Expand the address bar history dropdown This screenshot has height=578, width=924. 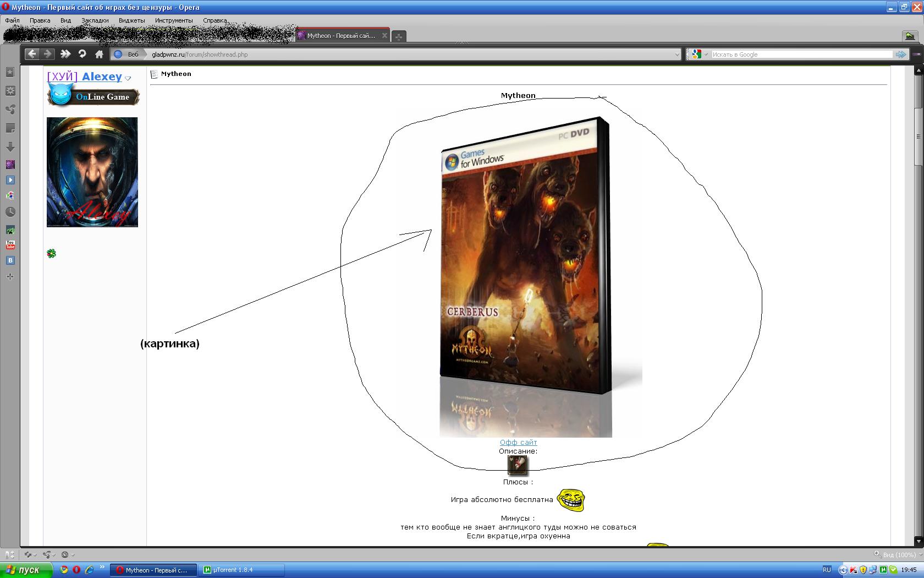[x=676, y=54]
